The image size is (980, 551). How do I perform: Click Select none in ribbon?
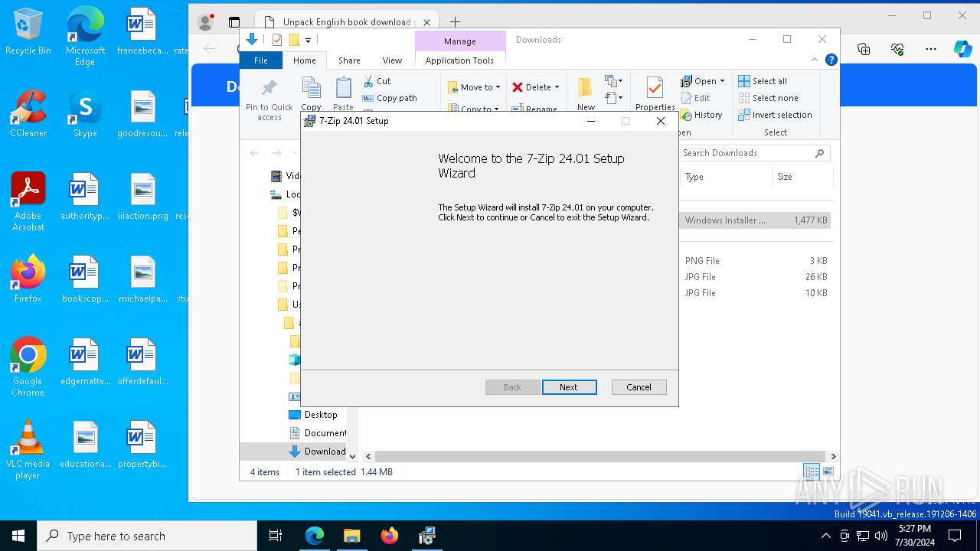tap(768, 98)
